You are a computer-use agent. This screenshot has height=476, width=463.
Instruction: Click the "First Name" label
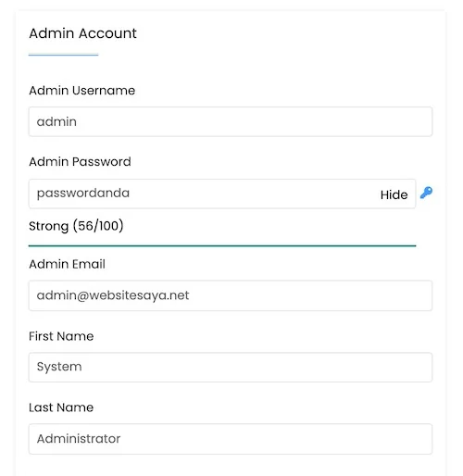point(61,336)
